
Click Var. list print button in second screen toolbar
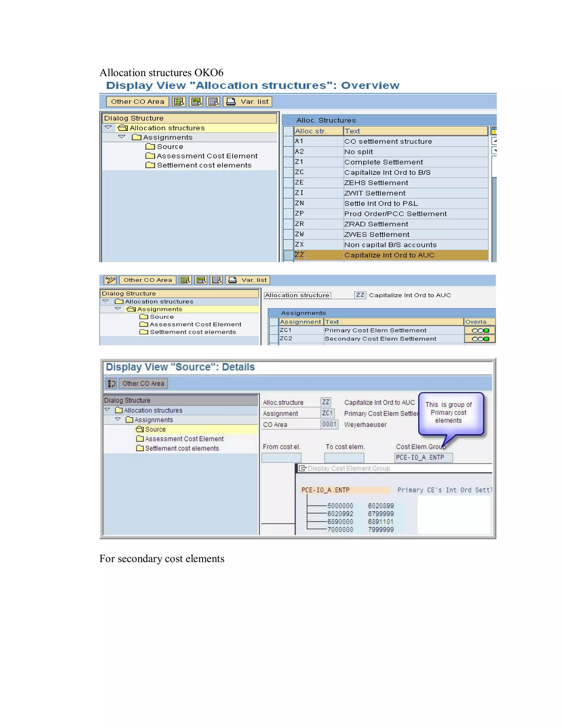click(x=248, y=280)
